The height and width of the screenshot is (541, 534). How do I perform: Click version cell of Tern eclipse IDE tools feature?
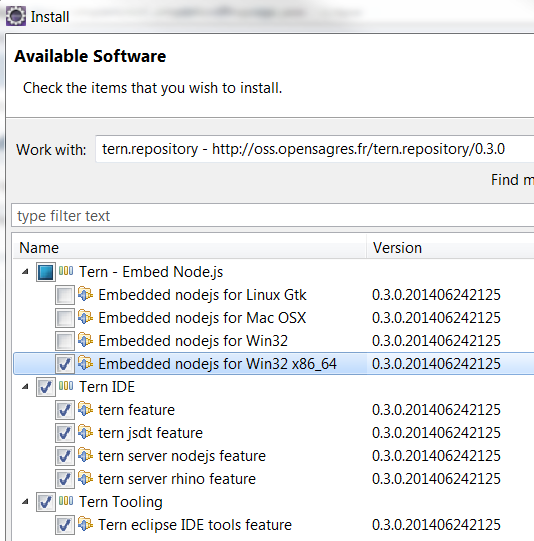coord(436,525)
